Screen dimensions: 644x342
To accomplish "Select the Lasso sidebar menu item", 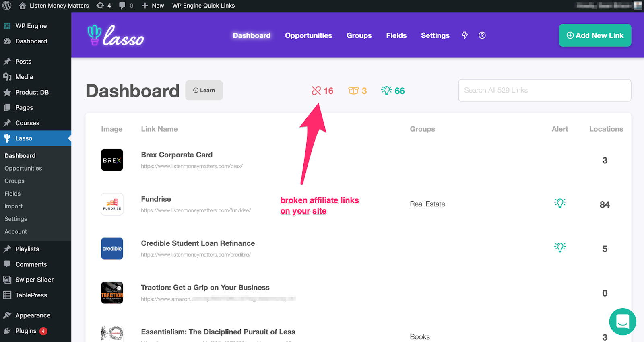I will point(35,138).
